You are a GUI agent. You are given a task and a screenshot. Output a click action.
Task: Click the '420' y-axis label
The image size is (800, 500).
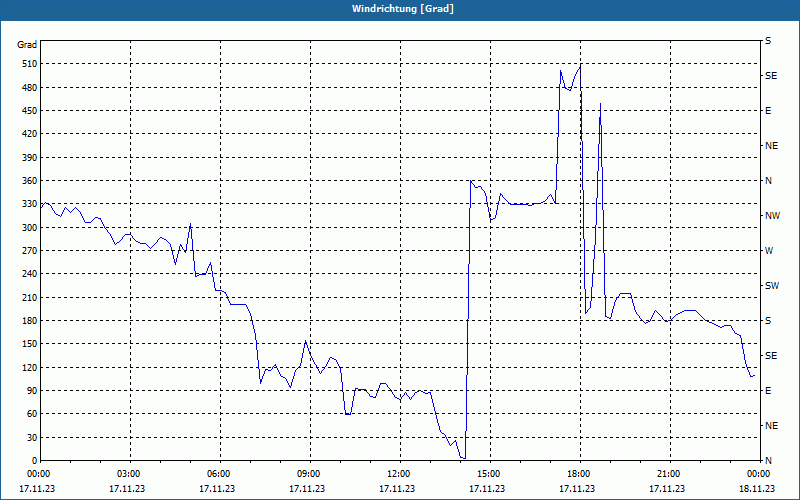[x=30, y=134]
